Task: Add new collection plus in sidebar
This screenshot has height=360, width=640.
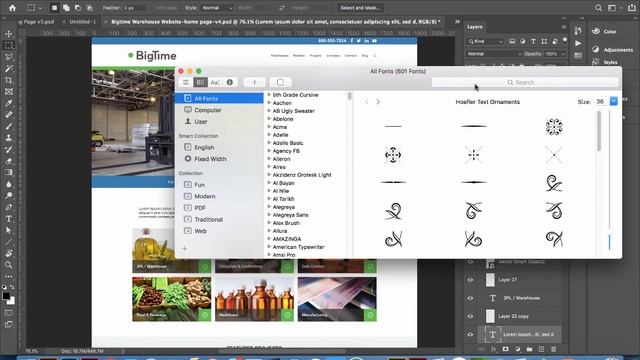Action: coord(184,248)
